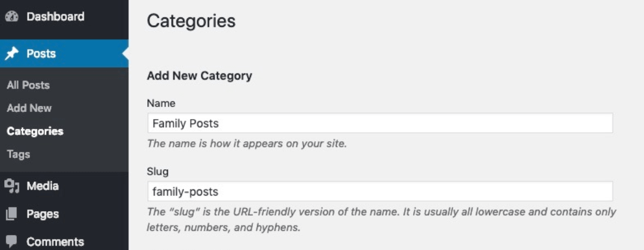Click the Slug field label
This screenshot has width=644, height=250.
(x=158, y=172)
